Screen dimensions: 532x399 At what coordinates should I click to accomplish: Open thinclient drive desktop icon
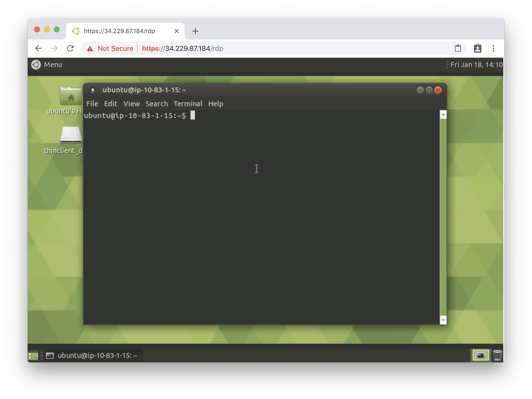tap(71, 135)
